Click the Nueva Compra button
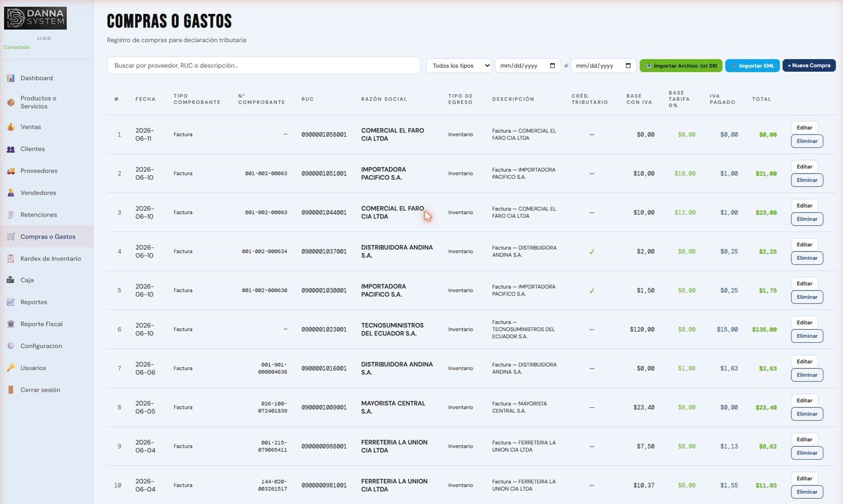 (809, 66)
